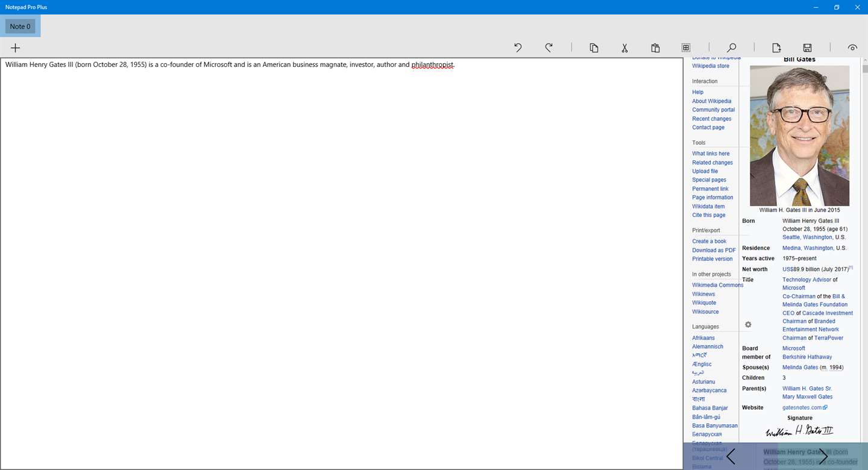The image size is (868, 470).
Task: Open a file with the document icon
Action: tap(776, 48)
